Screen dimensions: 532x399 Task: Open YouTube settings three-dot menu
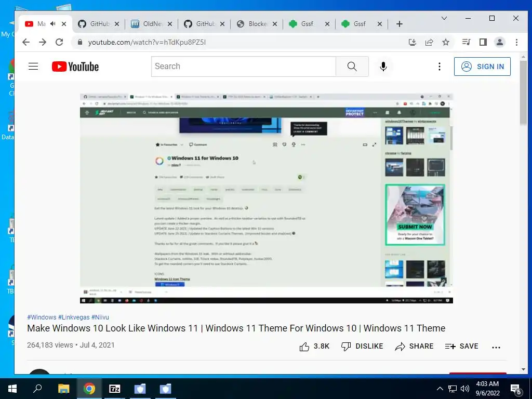pyautogui.click(x=440, y=66)
